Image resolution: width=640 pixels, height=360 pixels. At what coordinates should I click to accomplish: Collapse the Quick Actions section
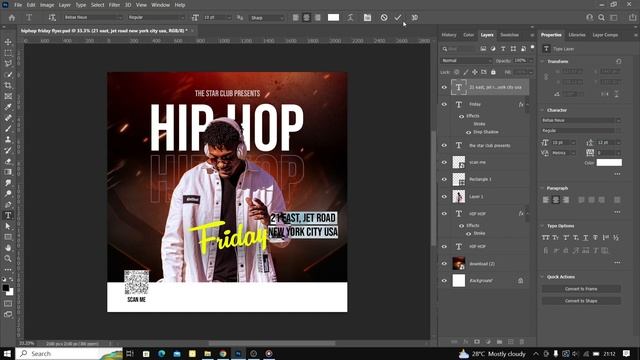(542, 277)
